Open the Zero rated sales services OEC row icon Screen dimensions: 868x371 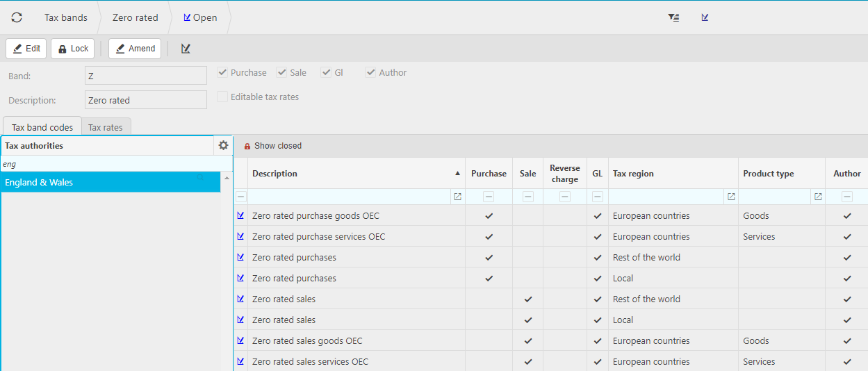pos(240,361)
